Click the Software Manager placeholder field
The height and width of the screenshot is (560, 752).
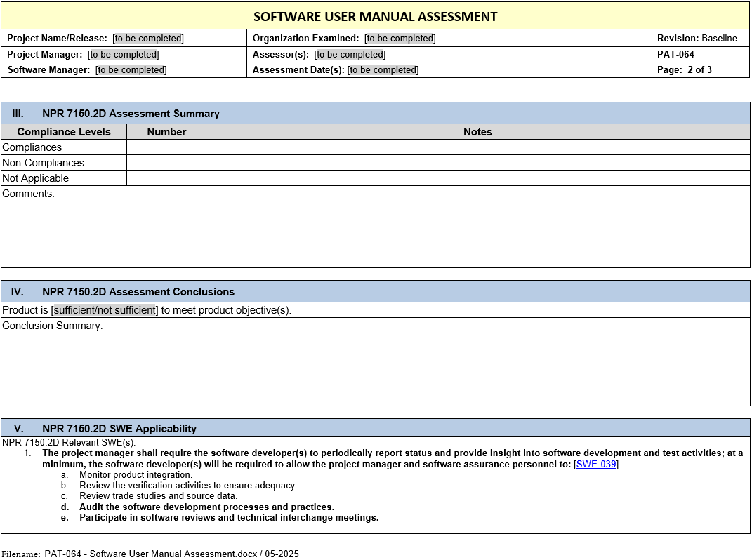tap(131, 70)
